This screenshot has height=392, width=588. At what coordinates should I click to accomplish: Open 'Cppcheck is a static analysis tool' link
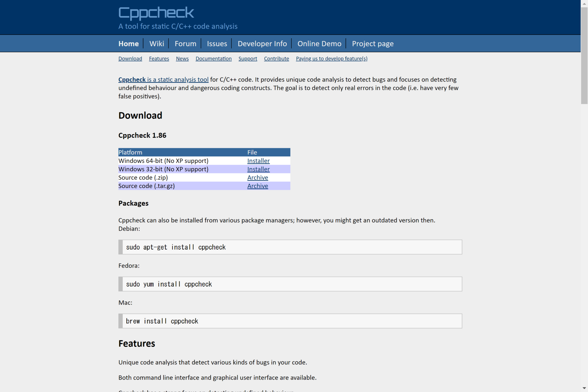[x=163, y=79]
